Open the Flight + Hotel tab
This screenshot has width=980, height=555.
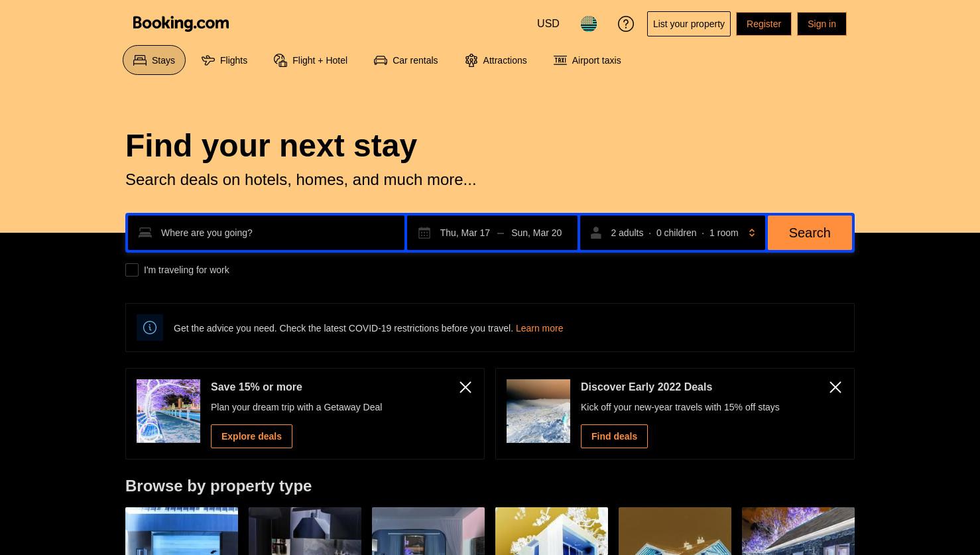[310, 60]
